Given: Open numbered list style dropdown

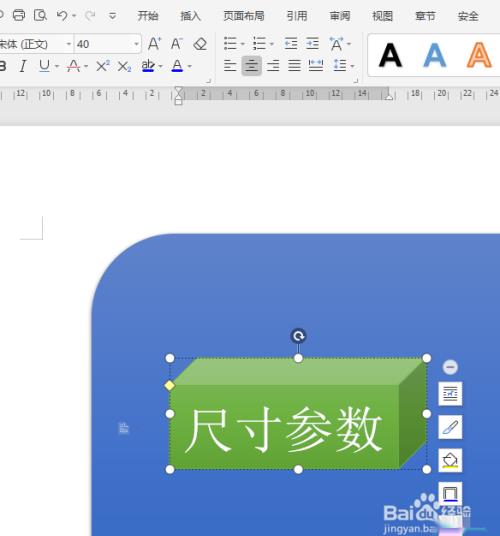Looking at the screenshot, I should (272, 44).
